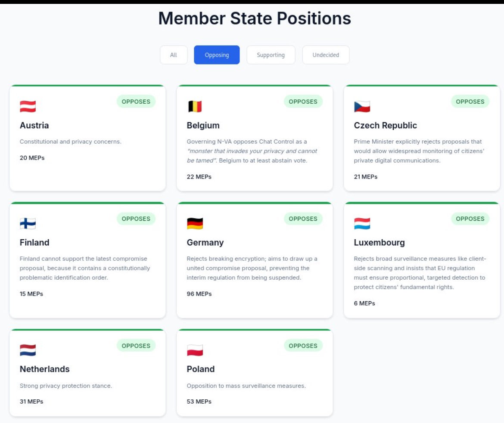Click the Germany flag icon
The width and height of the screenshot is (504, 423).
coord(195,223)
